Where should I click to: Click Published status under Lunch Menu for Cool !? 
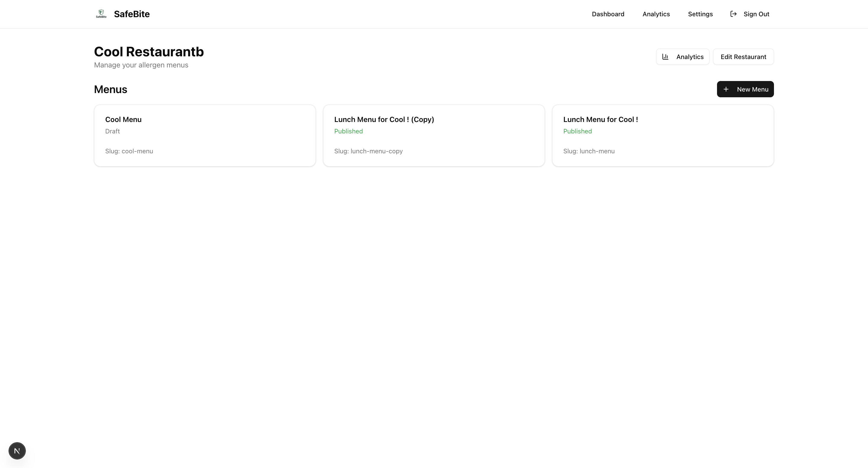tap(577, 131)
